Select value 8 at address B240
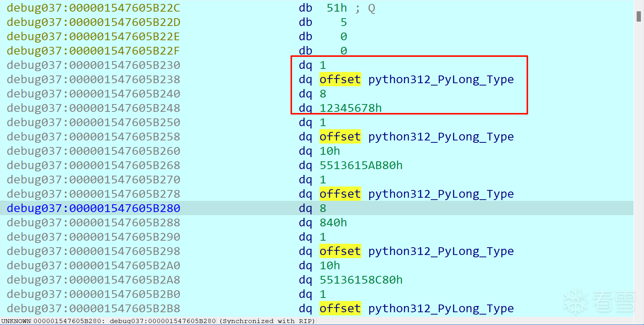Screen dimensions: 644x325 point(323,94)
